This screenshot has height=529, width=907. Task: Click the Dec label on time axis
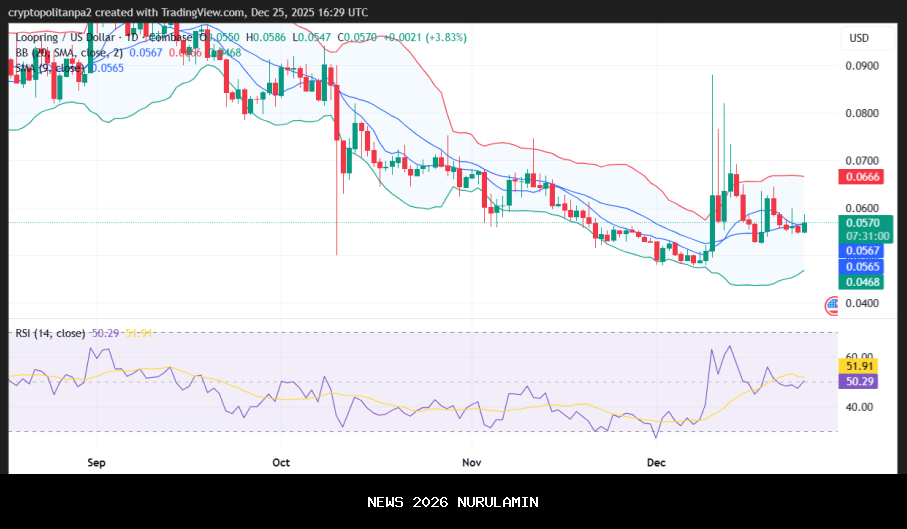coord(656,463)
